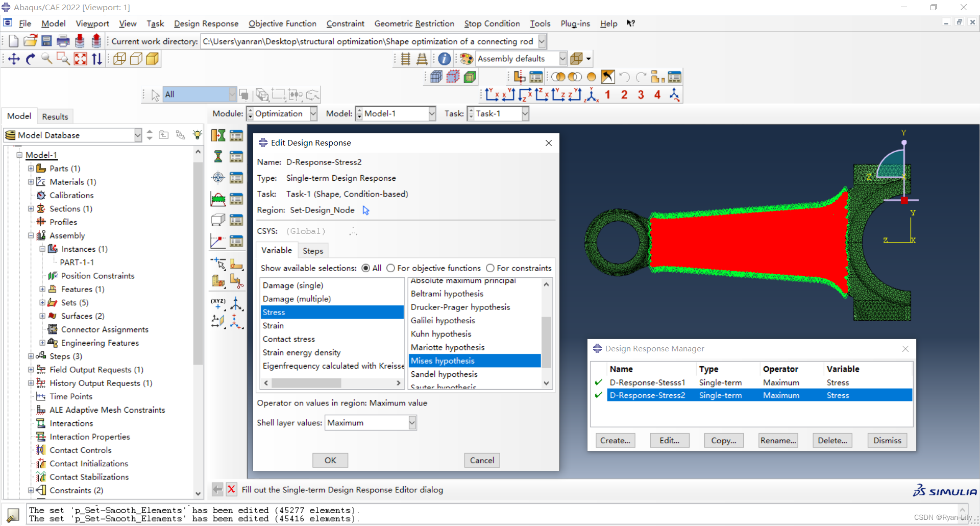Select Drucker-Prager hypothesis in list
Image resolution: width=980 pixels, height=526 pixels.
(x=460, y=307)
